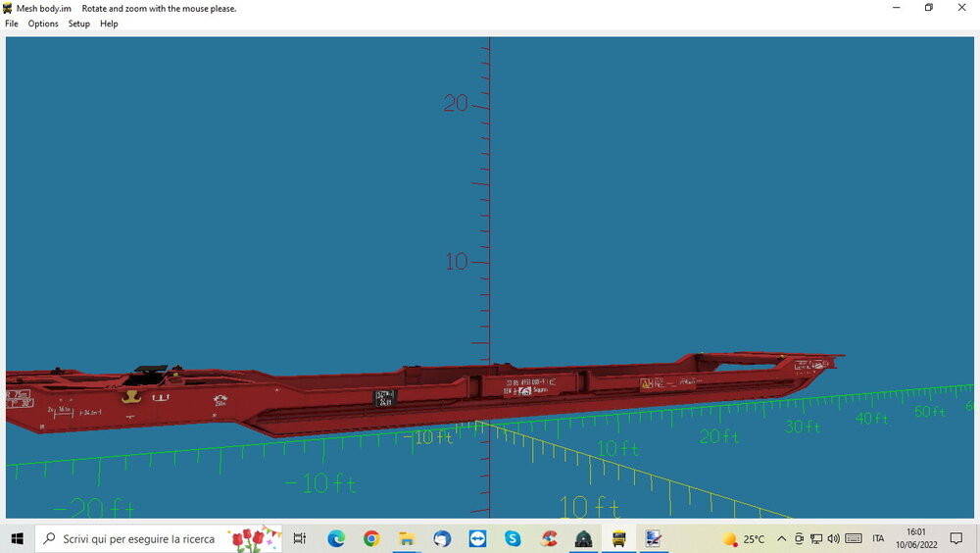The width and height of the screenshot is (980, 553).
Task: Open network status tray icon
Action: tap(816, 538)
